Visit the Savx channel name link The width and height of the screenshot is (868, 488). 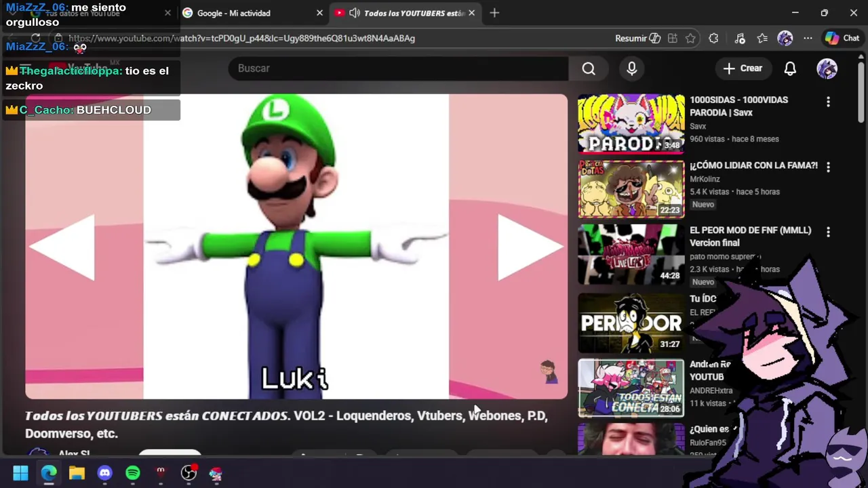point(698,127)
